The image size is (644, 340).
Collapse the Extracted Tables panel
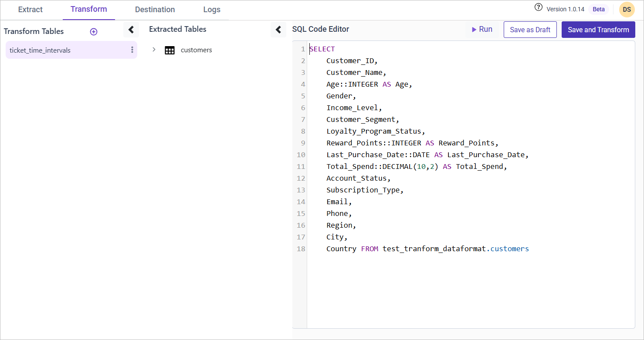[278, 30]
